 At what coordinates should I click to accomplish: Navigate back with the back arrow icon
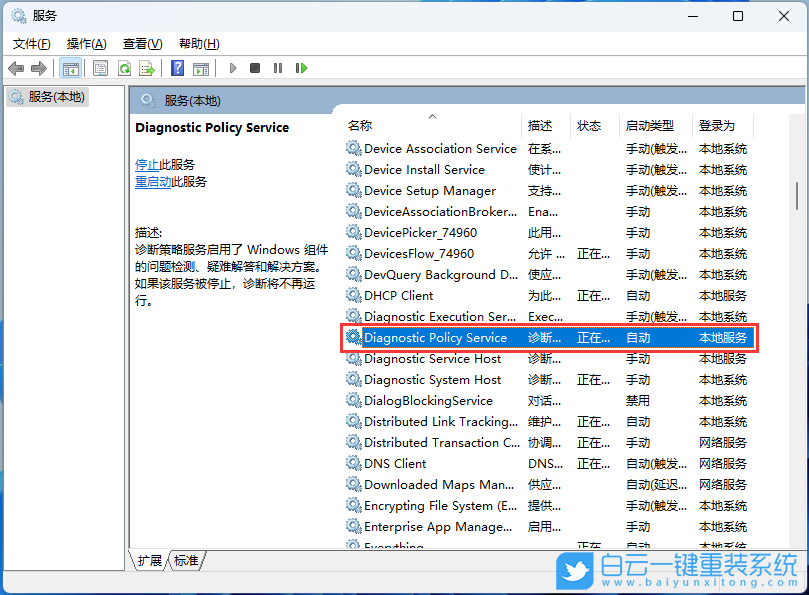[x=16, y=67]
